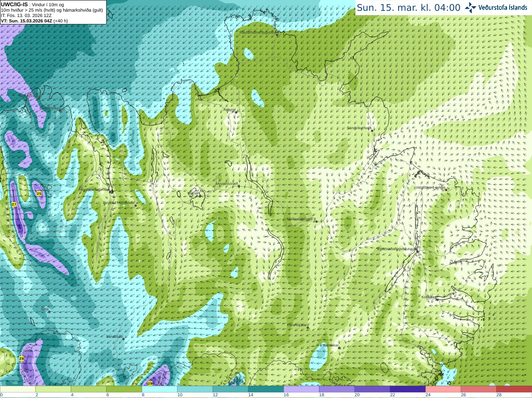This screenshot has width=532, height=398.
Task: Click the 4–6 m/s legend swatch
Action: tap(89, 389)
